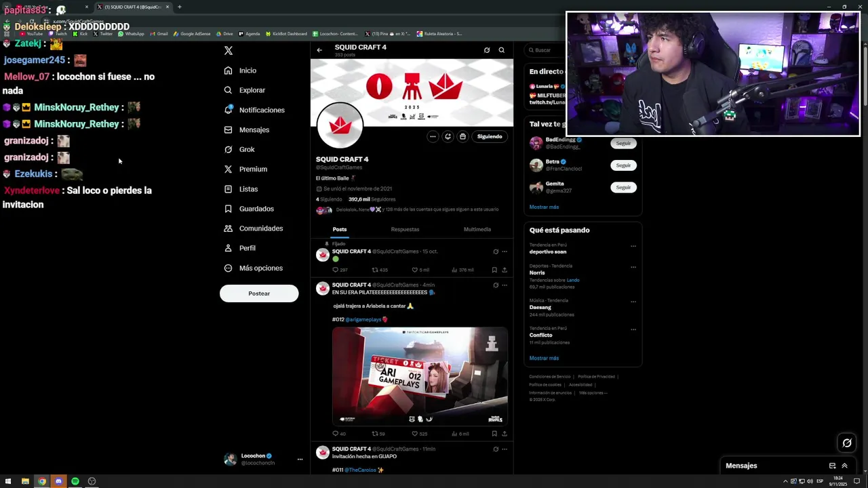
Task: Click the @TheCarolos mention link
Action: (x=360, y=470)
